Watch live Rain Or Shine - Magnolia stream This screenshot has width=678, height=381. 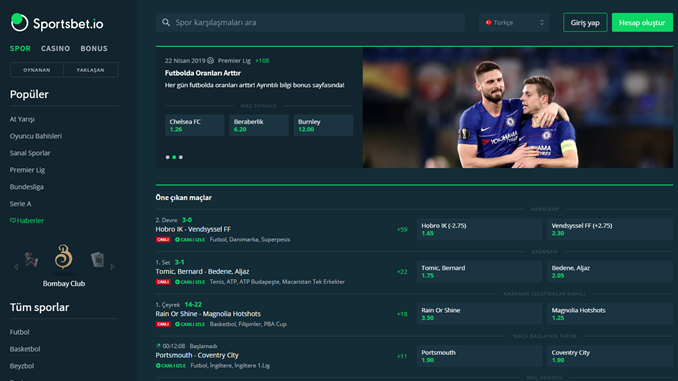190,324
